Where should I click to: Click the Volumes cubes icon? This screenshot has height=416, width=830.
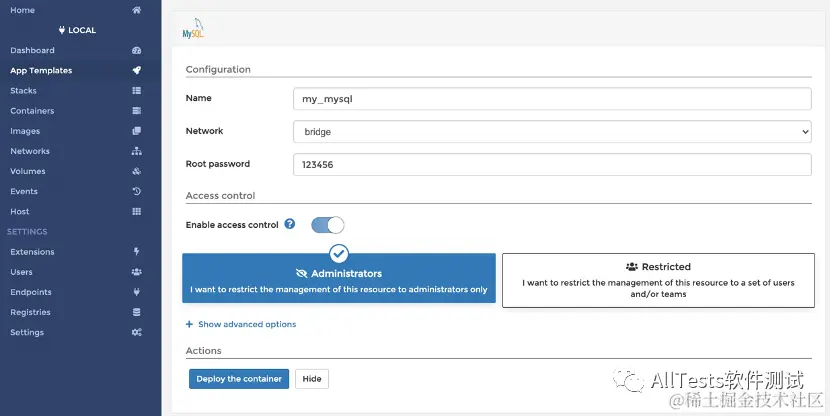coord(137,171)
